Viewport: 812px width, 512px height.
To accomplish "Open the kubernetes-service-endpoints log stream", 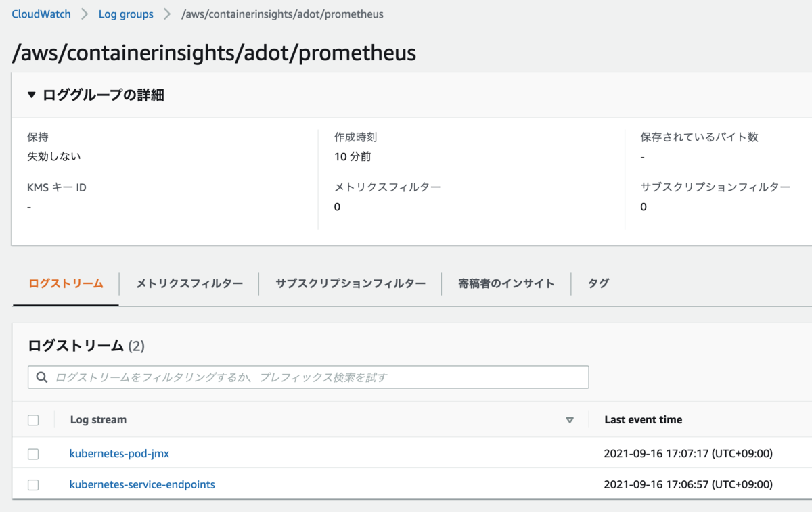I will [x=142, y=484].
